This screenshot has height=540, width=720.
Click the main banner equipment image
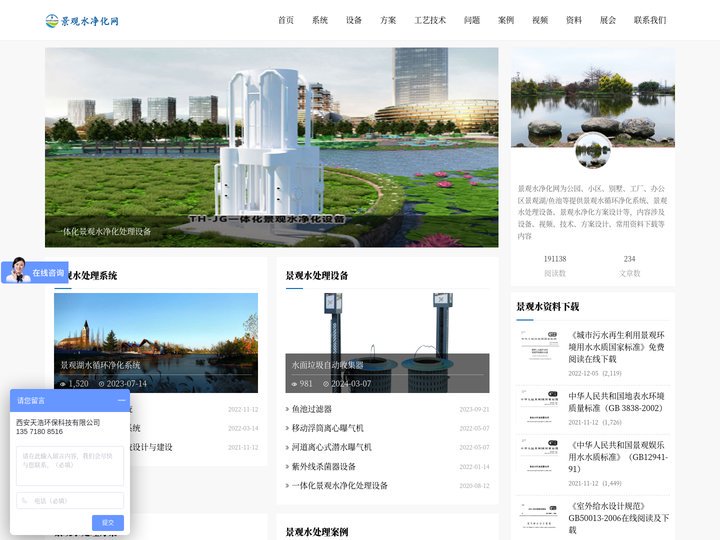tap(271, 147)
